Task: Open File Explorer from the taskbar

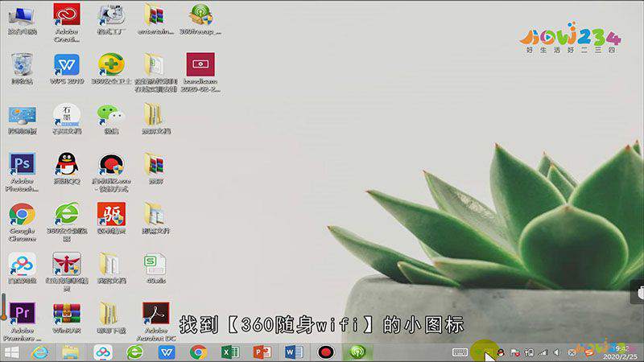Action: [x=70, y=352]
